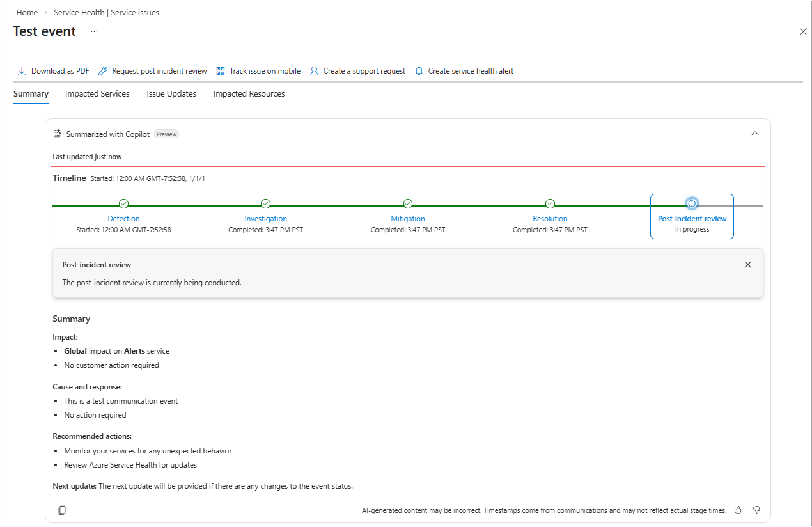Dismiss the Post-incident review message box
Screen dimensions: 812x527
click(747, 265)
